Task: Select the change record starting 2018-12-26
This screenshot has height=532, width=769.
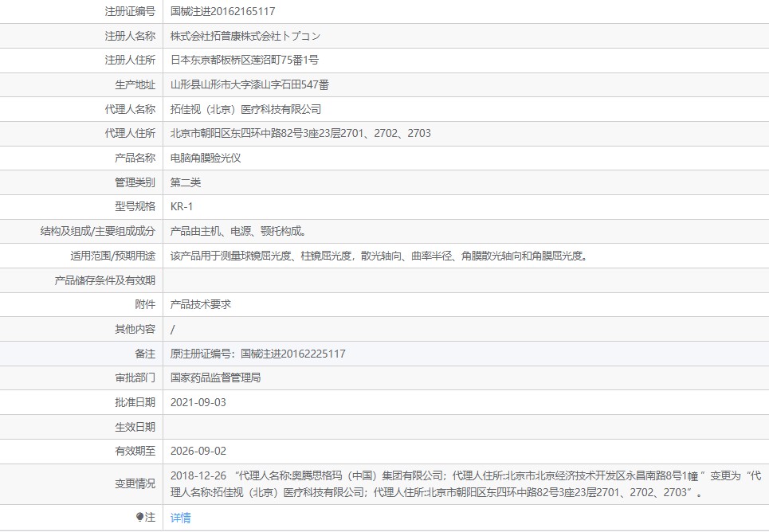Action: tap(465, 484)
